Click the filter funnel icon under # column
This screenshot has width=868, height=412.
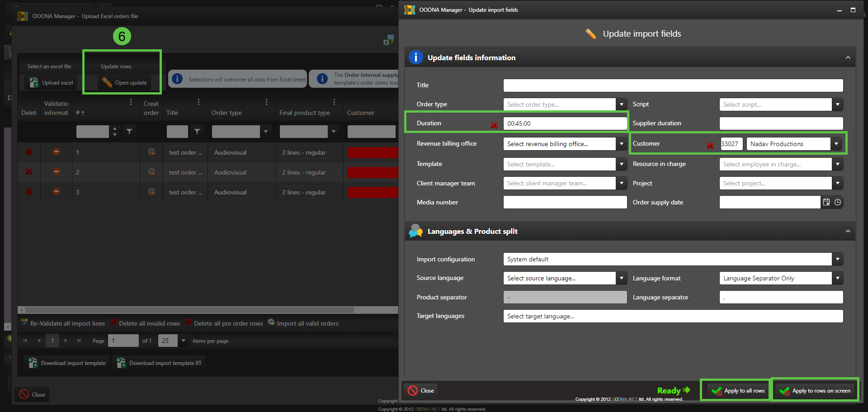coord(129,132)
